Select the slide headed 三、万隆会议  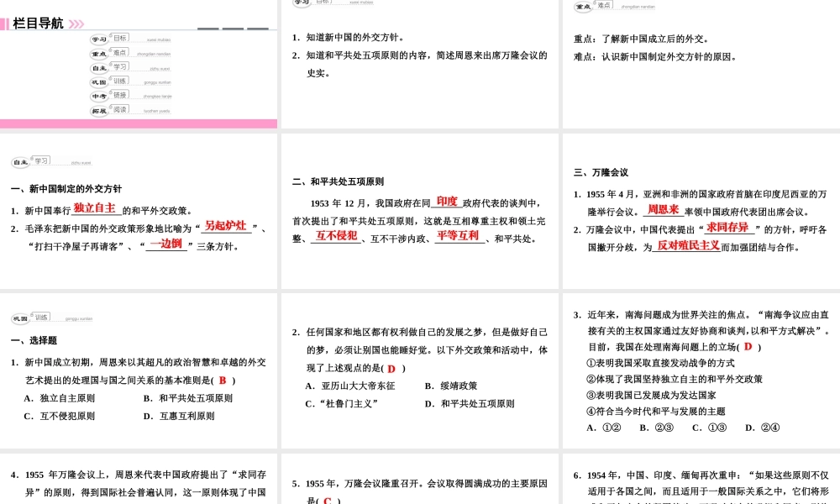click(701, 212)
